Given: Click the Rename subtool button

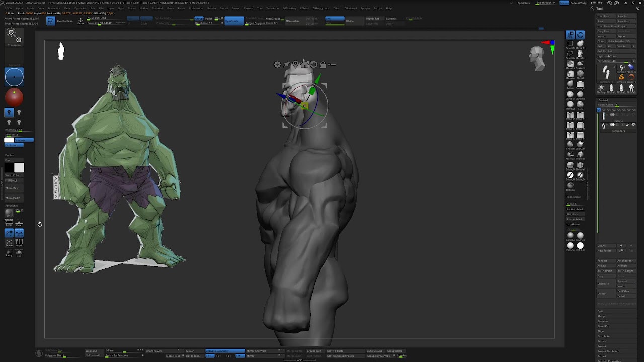Looking at the screenshot, I should 605,260.
